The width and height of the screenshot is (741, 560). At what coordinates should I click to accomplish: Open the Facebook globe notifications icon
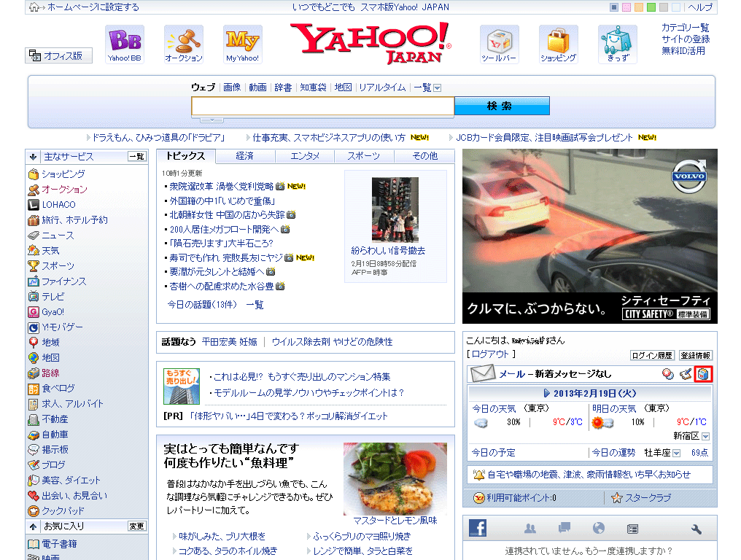tap(599, 528)
